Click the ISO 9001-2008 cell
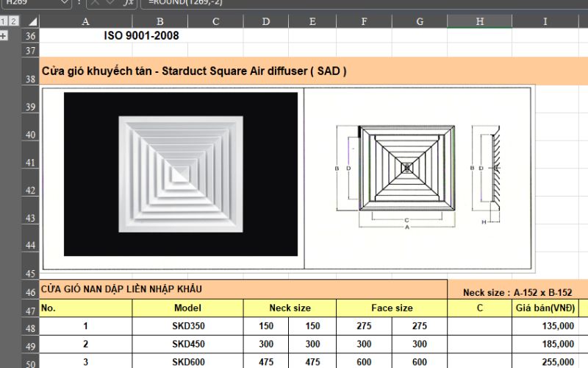The image size is (588, 368). [141, 35]
